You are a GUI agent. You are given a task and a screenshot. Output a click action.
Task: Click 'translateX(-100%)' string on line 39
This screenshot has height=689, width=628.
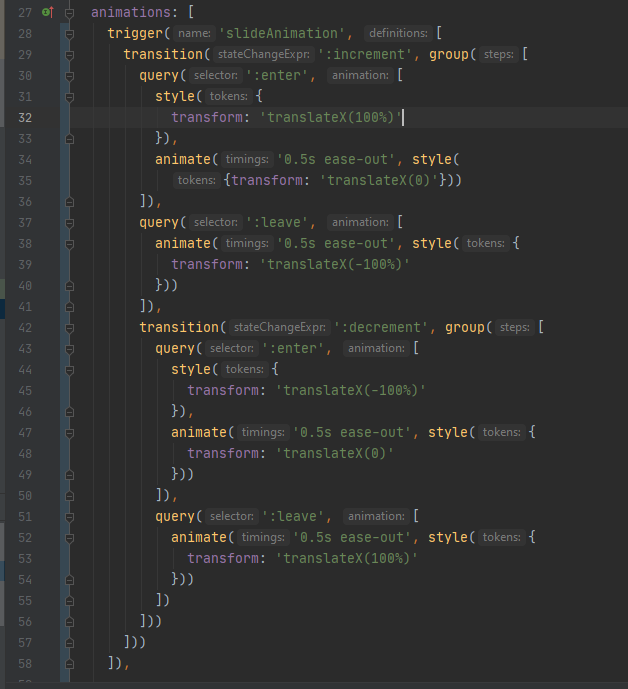(x=334, y=265)
